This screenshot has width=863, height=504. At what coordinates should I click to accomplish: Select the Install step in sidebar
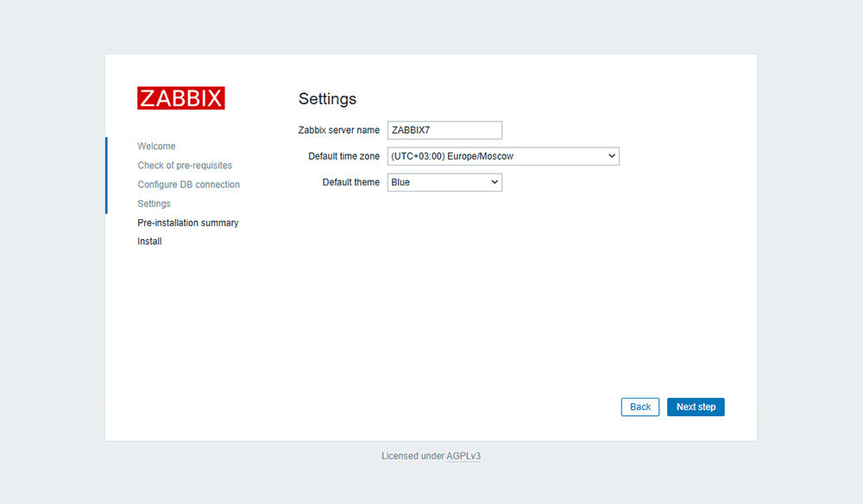pyautogui.click(x=149, y=242)
